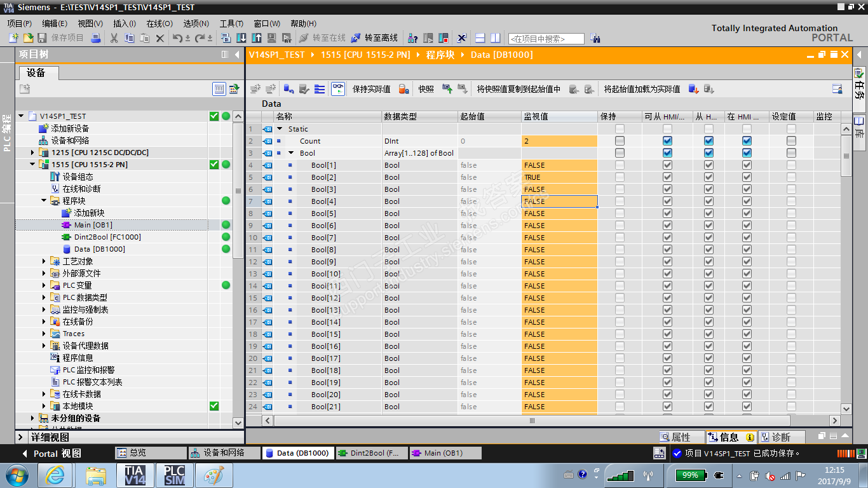868x488 pixels.
Task: Click the cut scissors icon
Action: point(114,38)
